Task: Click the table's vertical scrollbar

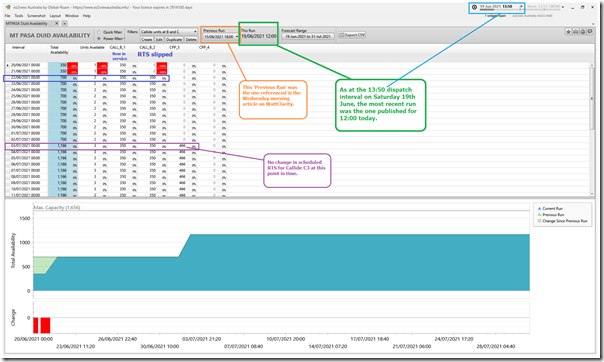Action: click(x=592, y=129)
